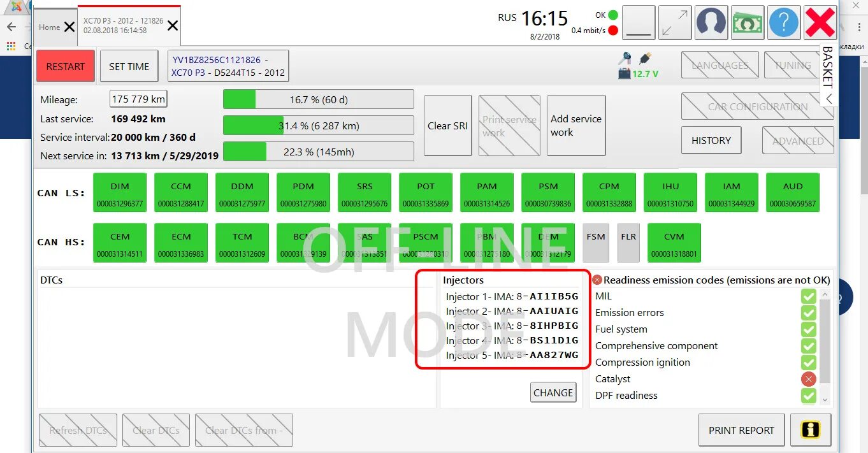
Task: Click the Fuel system status checkmark
Action: [x=809, y=329]
